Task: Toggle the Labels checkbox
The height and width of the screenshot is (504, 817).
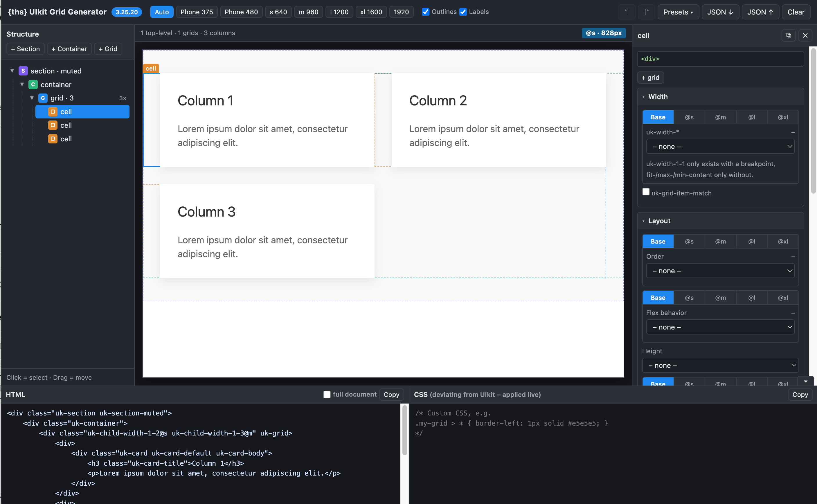Action: (463, 12)
